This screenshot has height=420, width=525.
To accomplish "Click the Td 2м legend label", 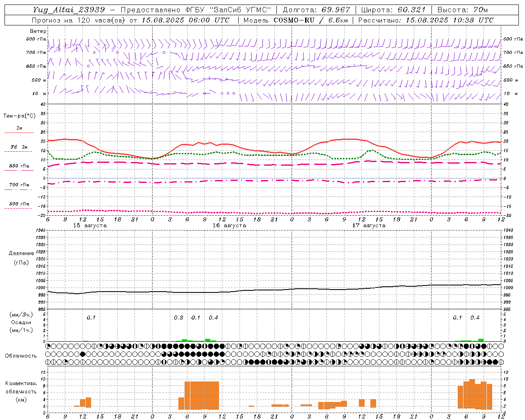I will point(19,147).
